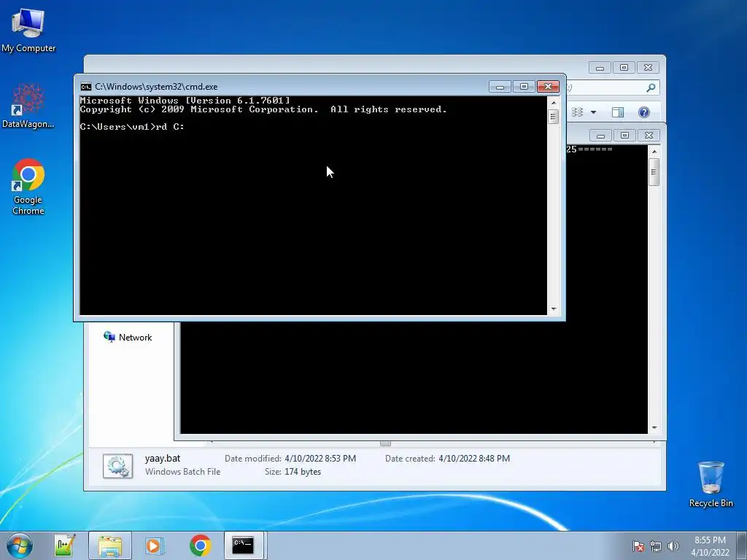This screenshot has height=560, width=747.
Task: Close the back console window
Action: point(649,136)
